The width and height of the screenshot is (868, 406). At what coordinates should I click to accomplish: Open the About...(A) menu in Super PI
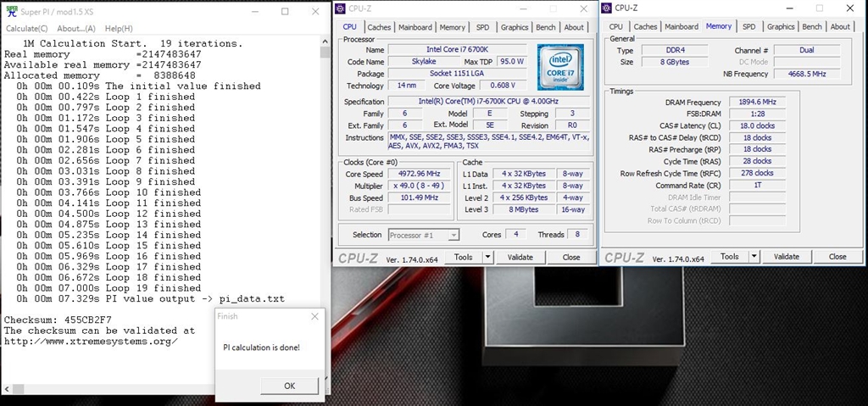(x=76, y=28)
